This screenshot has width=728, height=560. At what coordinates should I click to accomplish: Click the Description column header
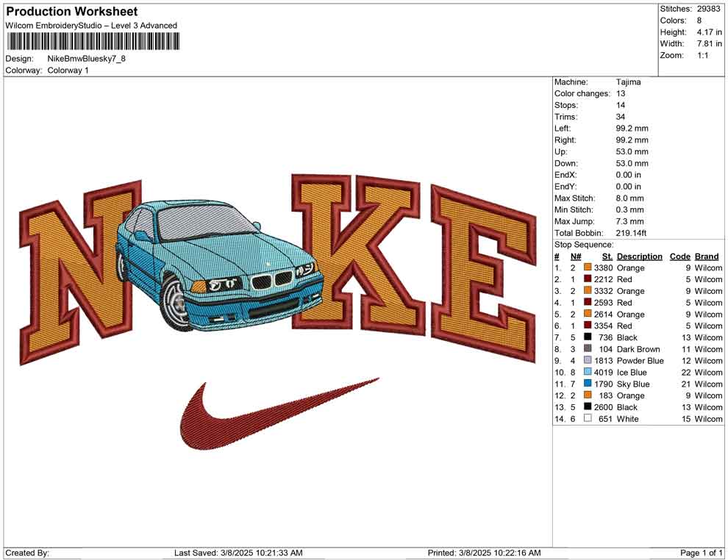click(x=639, y=256)
